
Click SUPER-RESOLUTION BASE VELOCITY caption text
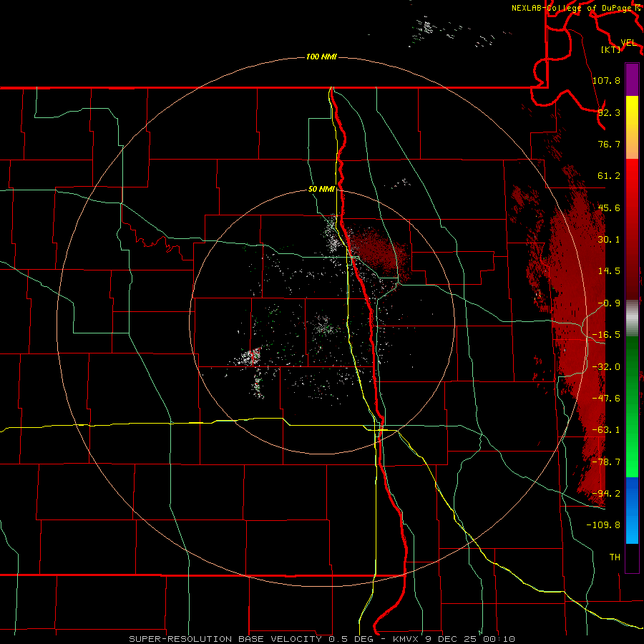click(x=225, y=639)
